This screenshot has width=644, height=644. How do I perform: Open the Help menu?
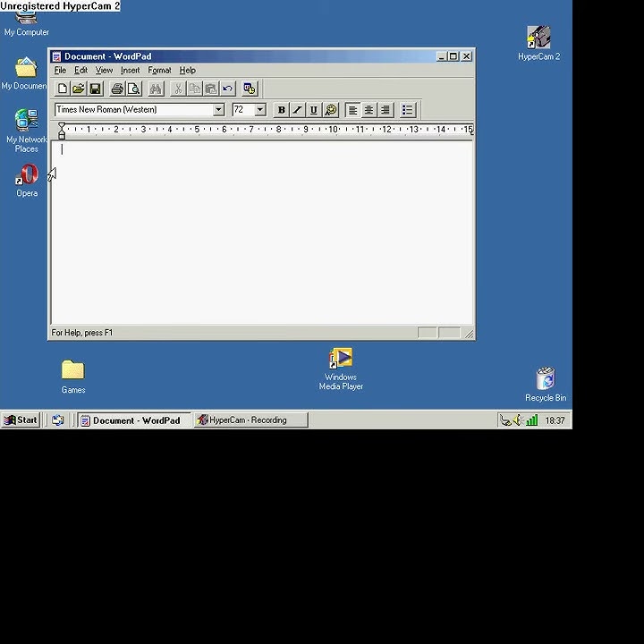click(x=187, y=71)
